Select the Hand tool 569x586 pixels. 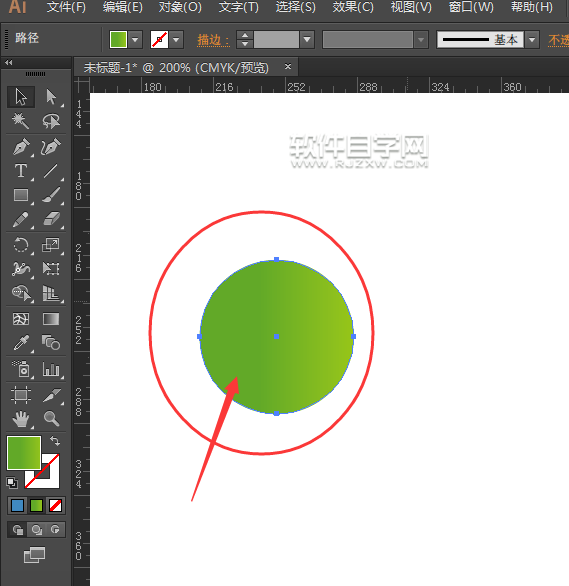click(21, 419)
